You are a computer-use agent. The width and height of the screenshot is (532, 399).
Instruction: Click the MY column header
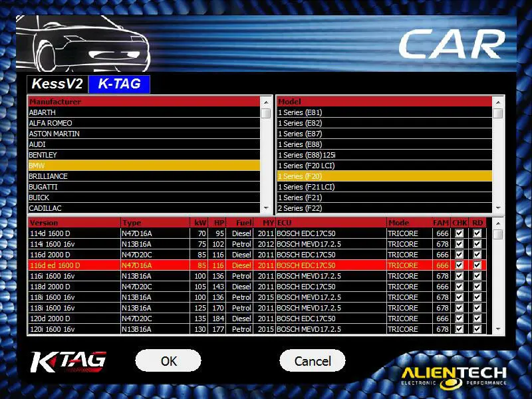tap(265, 223)
